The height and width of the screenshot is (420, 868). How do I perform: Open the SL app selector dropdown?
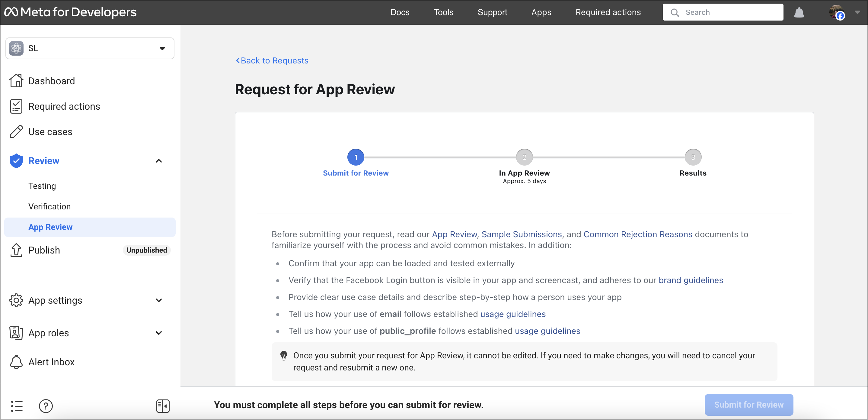(90, 48)
